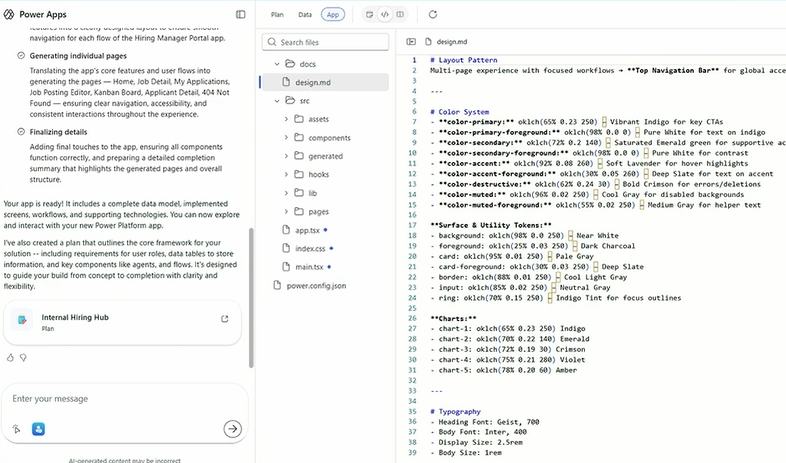Switch to the Data tab
This screenshot has height=463, width=786.
click(304, 15)
